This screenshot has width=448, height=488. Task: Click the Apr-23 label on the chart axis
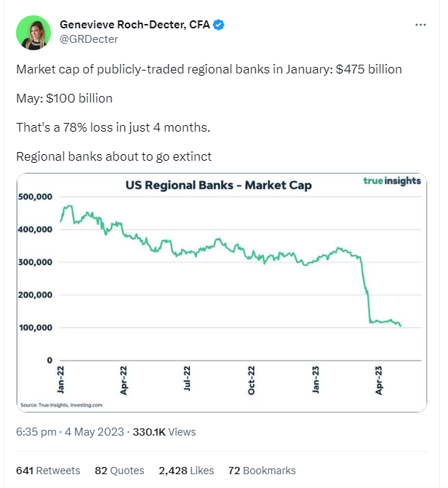pyautogui.click(x=378, y=380)
